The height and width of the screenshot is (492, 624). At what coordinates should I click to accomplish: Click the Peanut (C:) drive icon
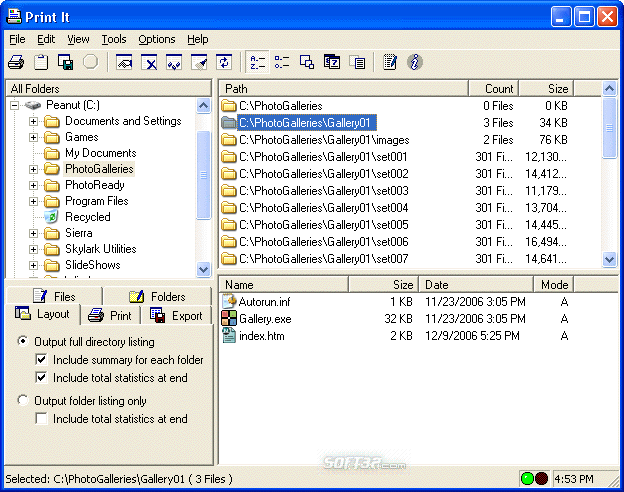[x=33, y=105]
